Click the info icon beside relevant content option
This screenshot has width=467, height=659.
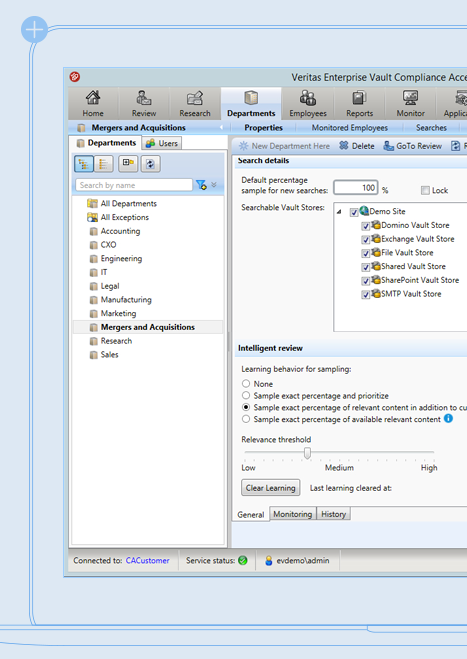(x=449, y=419)
